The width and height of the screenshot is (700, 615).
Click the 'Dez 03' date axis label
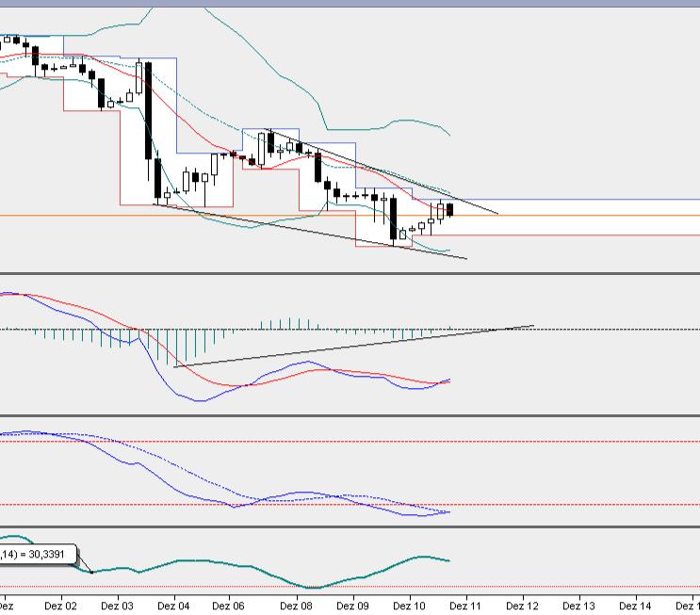coord(117,606)
